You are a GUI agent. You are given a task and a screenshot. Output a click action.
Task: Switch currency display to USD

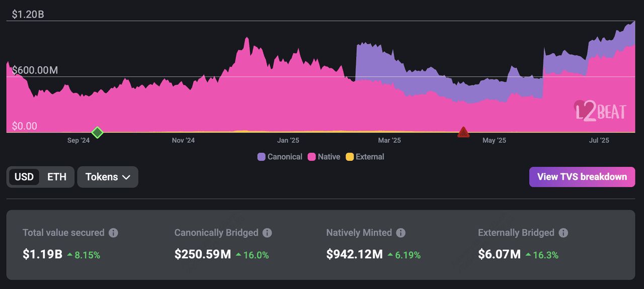24,177
